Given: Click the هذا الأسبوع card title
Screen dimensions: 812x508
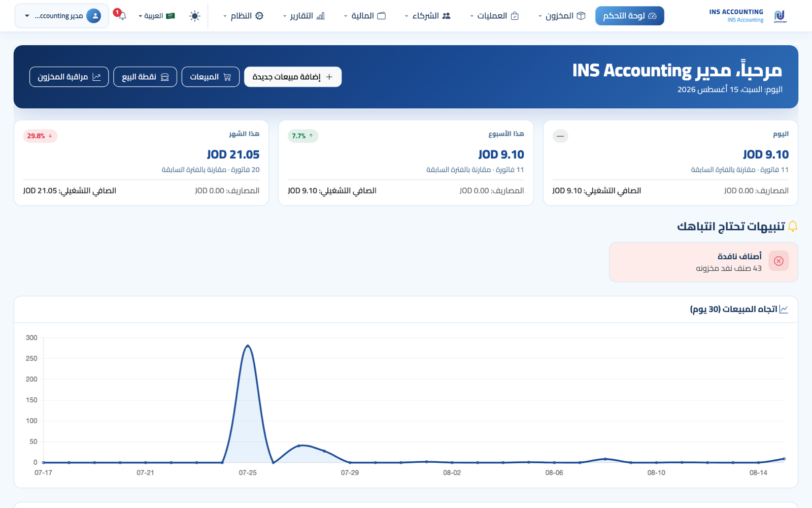Looking at the screenshot, I should [506, 134].
